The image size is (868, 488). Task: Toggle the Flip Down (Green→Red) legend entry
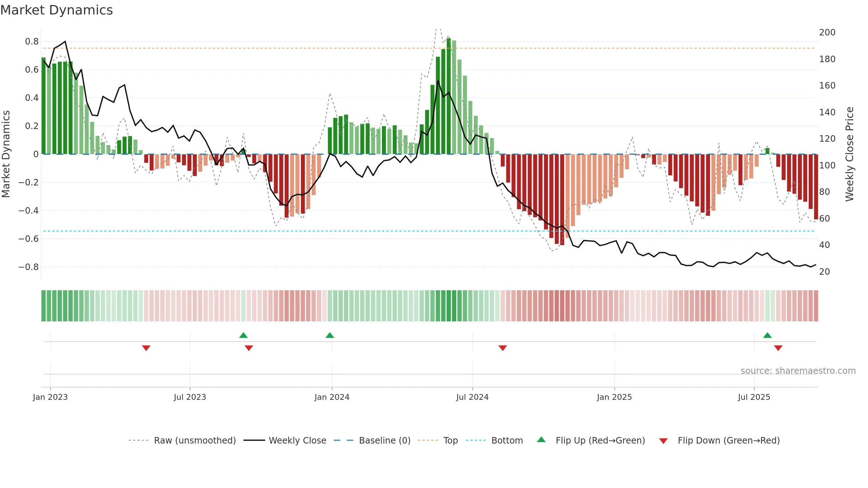click(x=719, y=440)
